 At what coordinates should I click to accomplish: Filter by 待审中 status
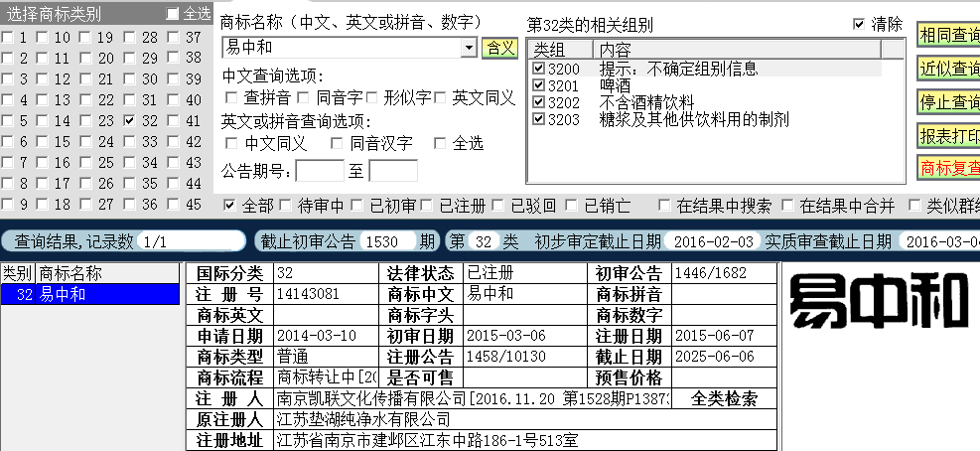tap(285, 206)
